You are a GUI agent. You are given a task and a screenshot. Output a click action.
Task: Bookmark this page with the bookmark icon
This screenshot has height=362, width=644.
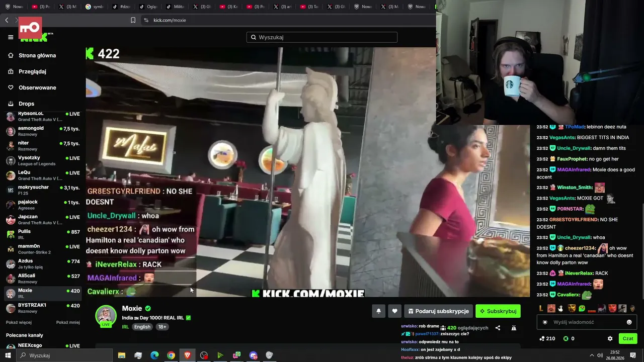tap(133, 20)
